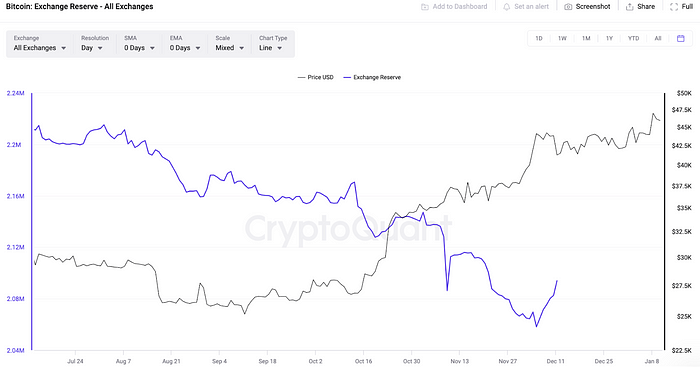Open the EMA dropdown showing 0 Days
The image size is (700, 367).
tap(185, 44)
